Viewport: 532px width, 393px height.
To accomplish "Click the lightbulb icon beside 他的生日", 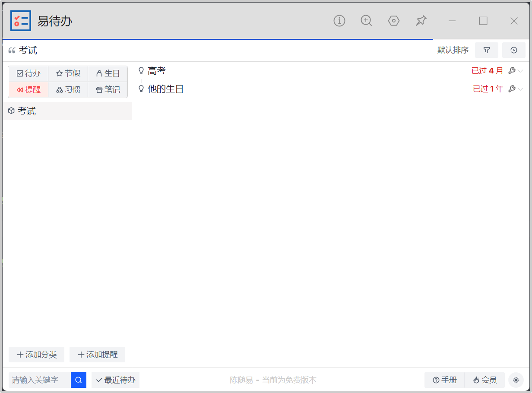I will pyautogui.click(x=141, y=89).
